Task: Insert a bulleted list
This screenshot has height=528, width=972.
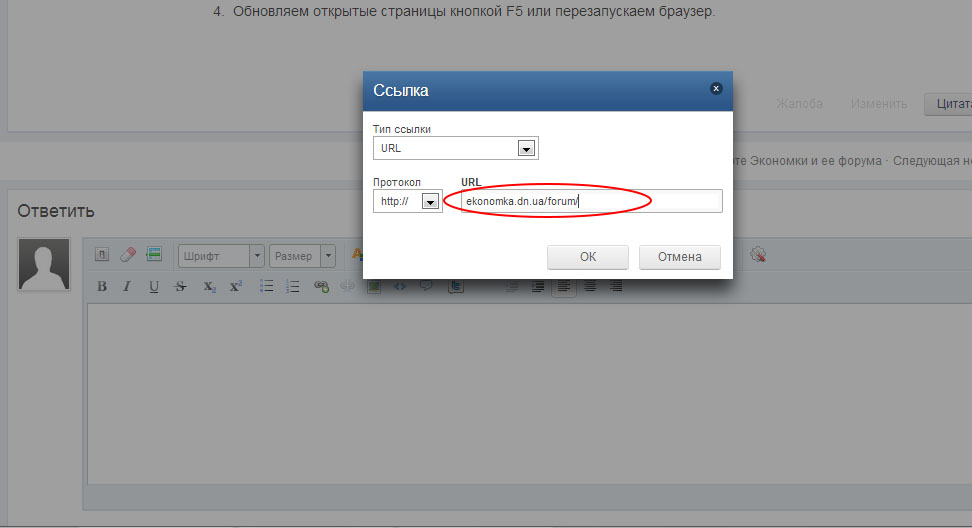Action: [267, 286]
